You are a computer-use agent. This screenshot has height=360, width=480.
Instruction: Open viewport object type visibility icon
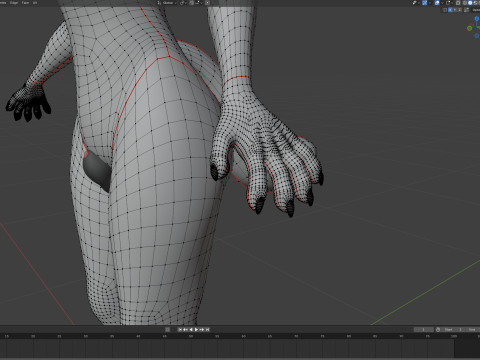(414, 3)
